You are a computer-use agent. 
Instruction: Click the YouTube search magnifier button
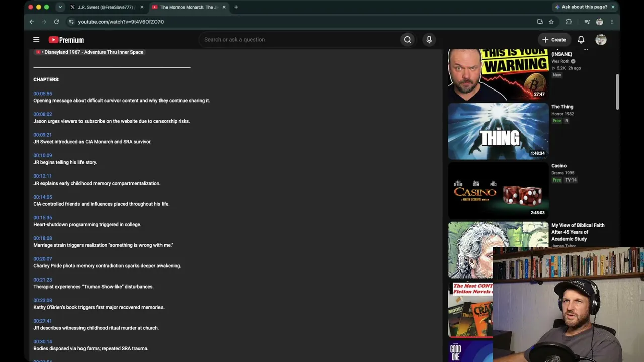coord(407,40)
